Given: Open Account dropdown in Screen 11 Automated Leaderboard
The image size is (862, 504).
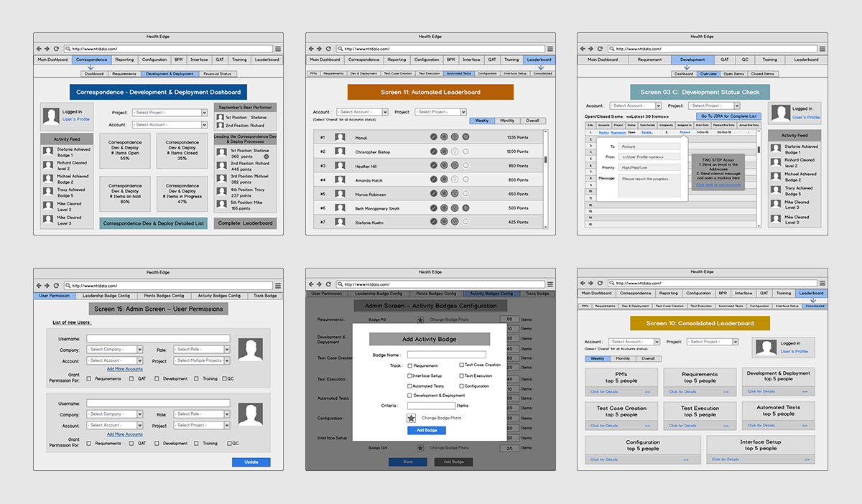Looking at the screenshot, I should [362, 112].
